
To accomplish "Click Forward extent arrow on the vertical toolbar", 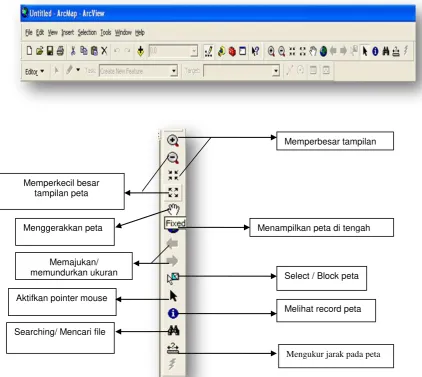I will click(x=172, y=261).
